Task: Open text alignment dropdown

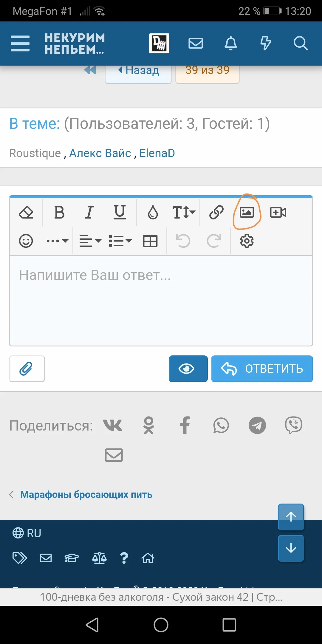Action: tap(90, 241)
